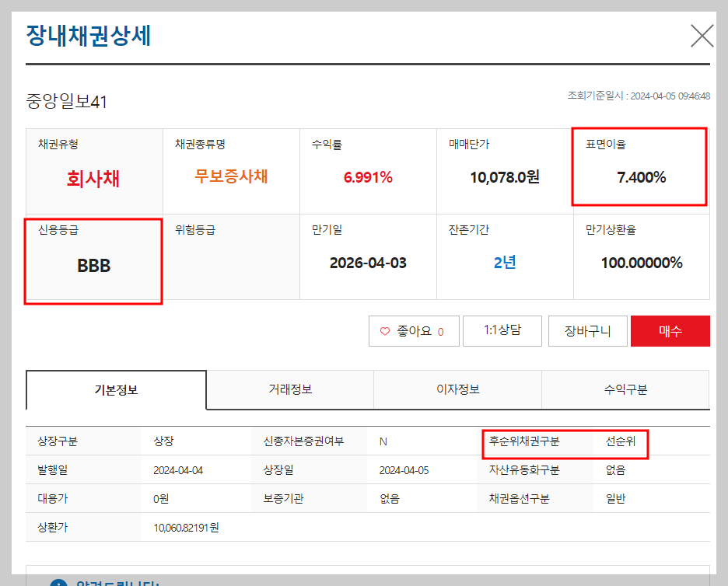Click the heart icon on 좋아요
Image resolution: width=728 pixels, height=586 pixels.
coord(385,331)
